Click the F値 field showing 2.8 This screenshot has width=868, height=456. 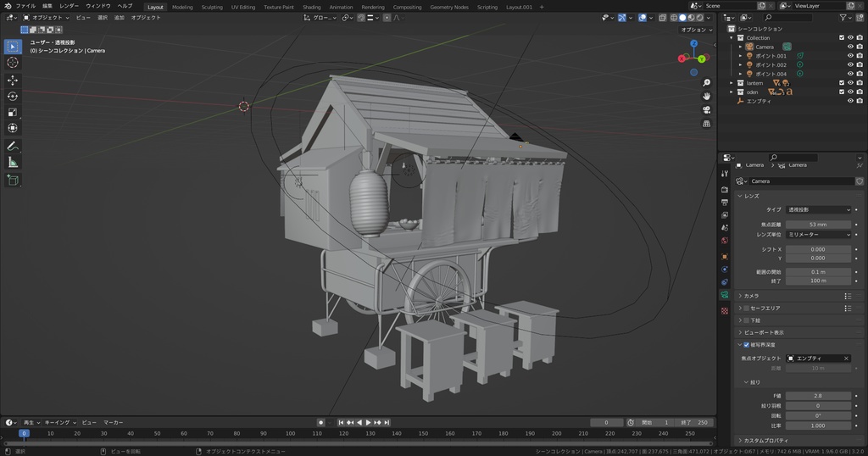pyautogui.click(x=818, y=396)
